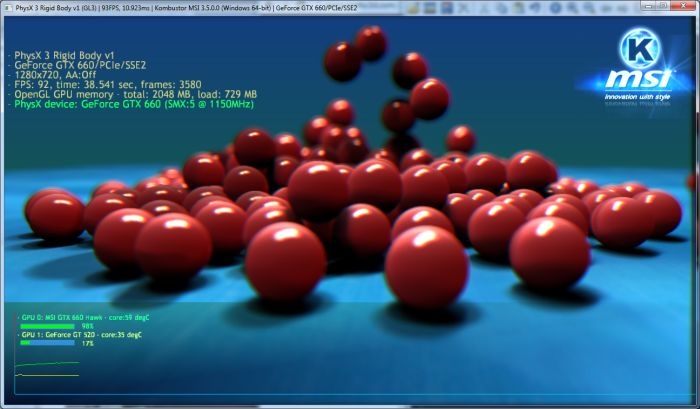Click the Kombustor app icon in title bar
The width and height of the screenshot is (700, 409).
click(x=8, y=8)
